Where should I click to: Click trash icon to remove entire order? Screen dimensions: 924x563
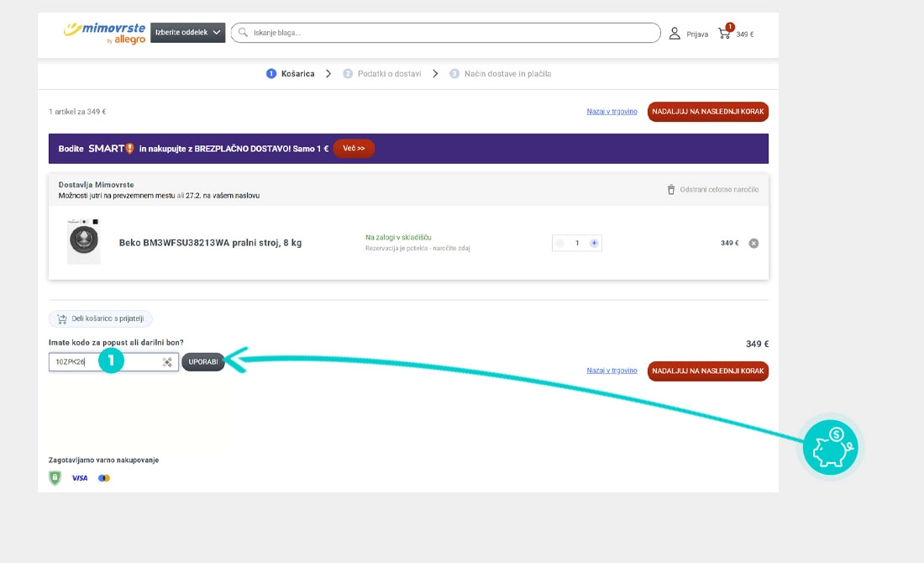tap(671, 190)
